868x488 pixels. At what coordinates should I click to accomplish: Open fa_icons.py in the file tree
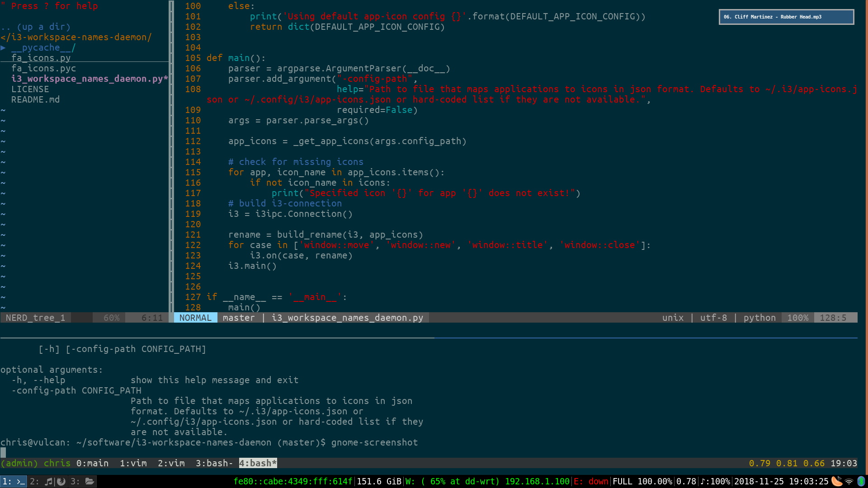pos(41,58)
